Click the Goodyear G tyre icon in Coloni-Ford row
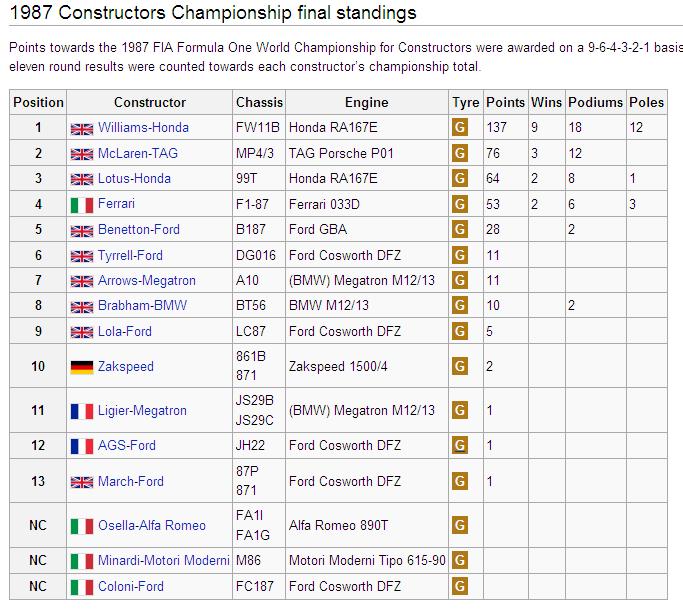683x613 pixels. click(x=460, y=587)
